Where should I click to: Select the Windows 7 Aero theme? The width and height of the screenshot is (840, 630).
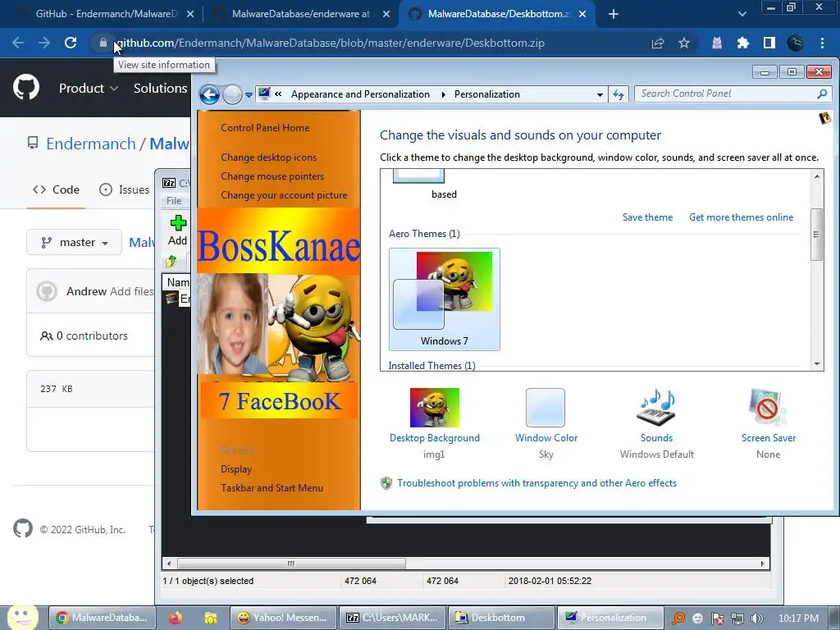coord(444,299)
